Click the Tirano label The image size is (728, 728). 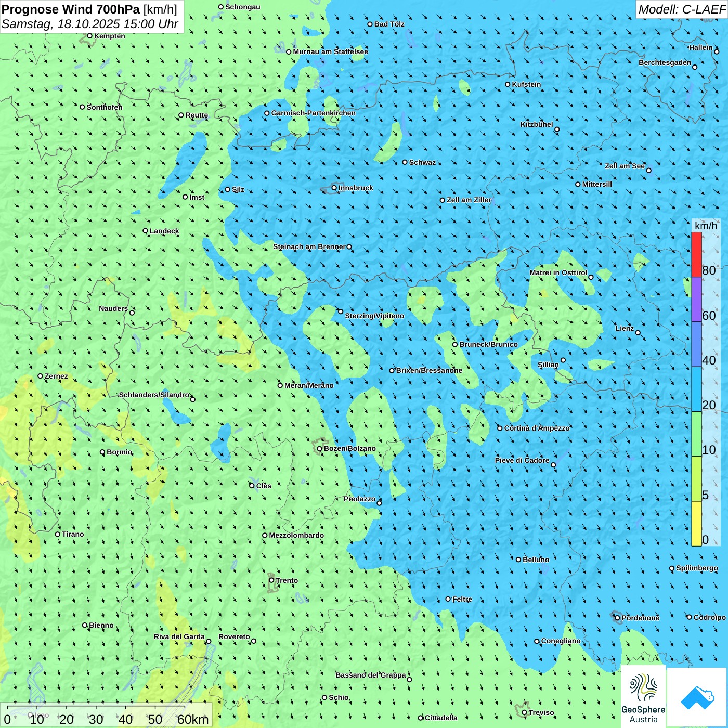click(73, 534)
